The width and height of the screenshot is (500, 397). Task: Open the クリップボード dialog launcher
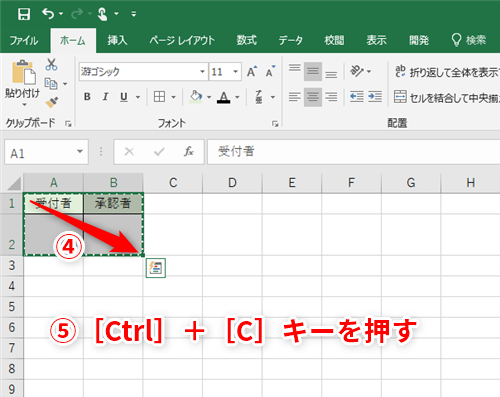[68, 124]
